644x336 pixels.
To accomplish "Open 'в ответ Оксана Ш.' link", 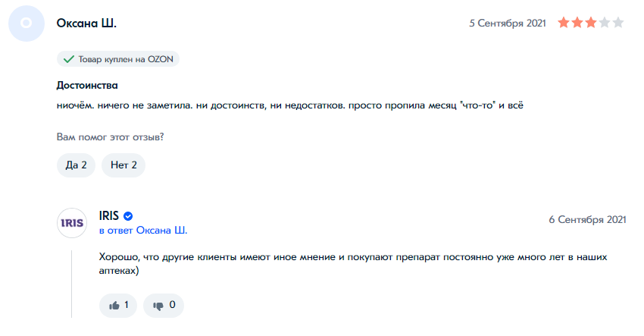I will pos(143,230).
